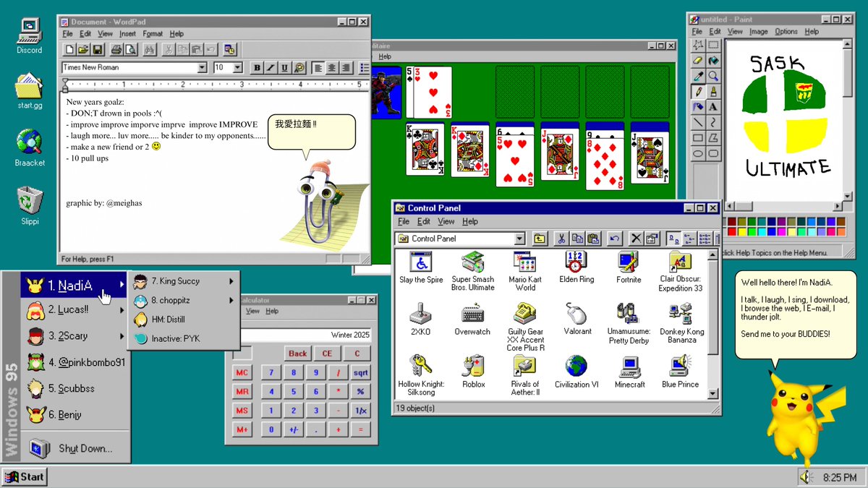Select the Eraser tool in Paint

(698, 61)
